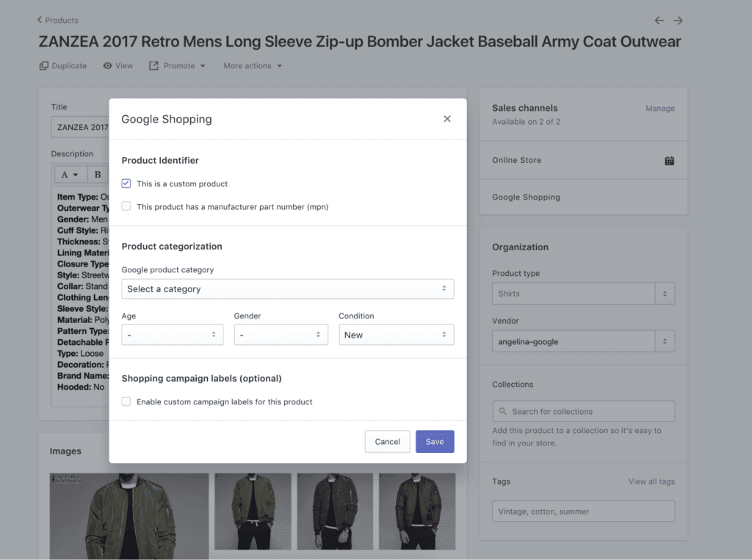The image size is (752, 560).
Task: Open Google product category dropdown
Action: click(288, 289)
